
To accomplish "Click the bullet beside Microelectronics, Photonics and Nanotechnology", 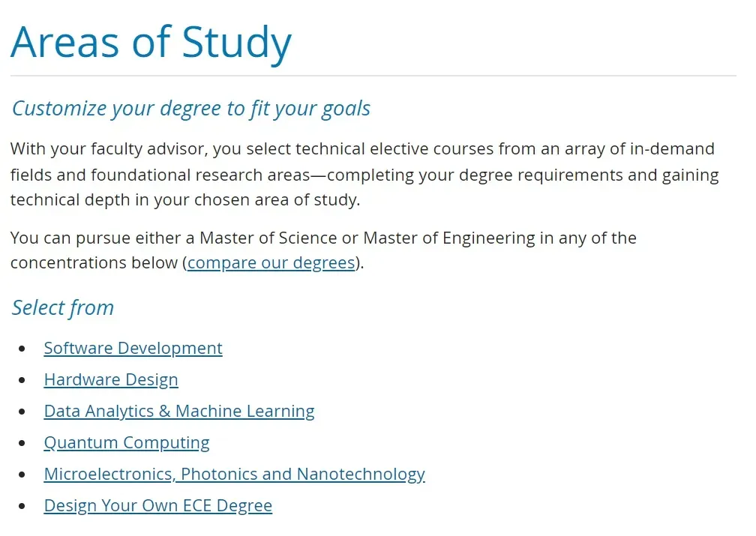I will click(23, 475).
